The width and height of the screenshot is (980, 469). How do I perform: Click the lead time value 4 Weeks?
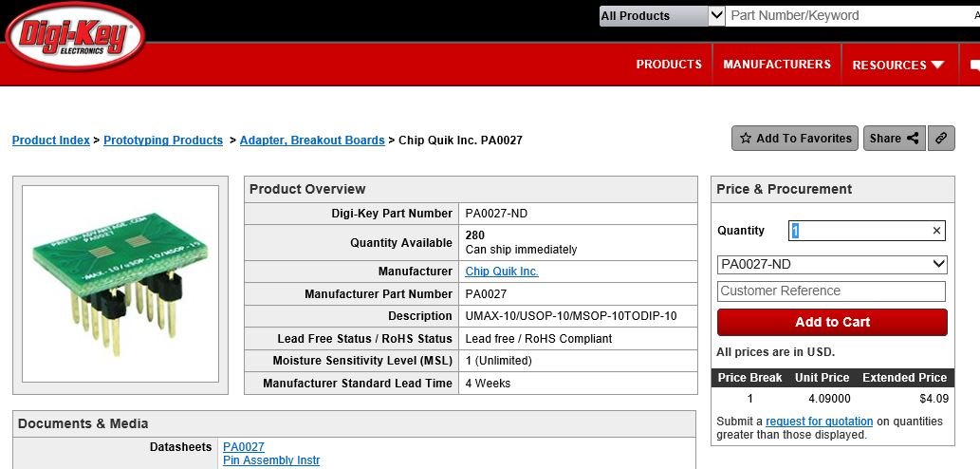pos(488,384)
